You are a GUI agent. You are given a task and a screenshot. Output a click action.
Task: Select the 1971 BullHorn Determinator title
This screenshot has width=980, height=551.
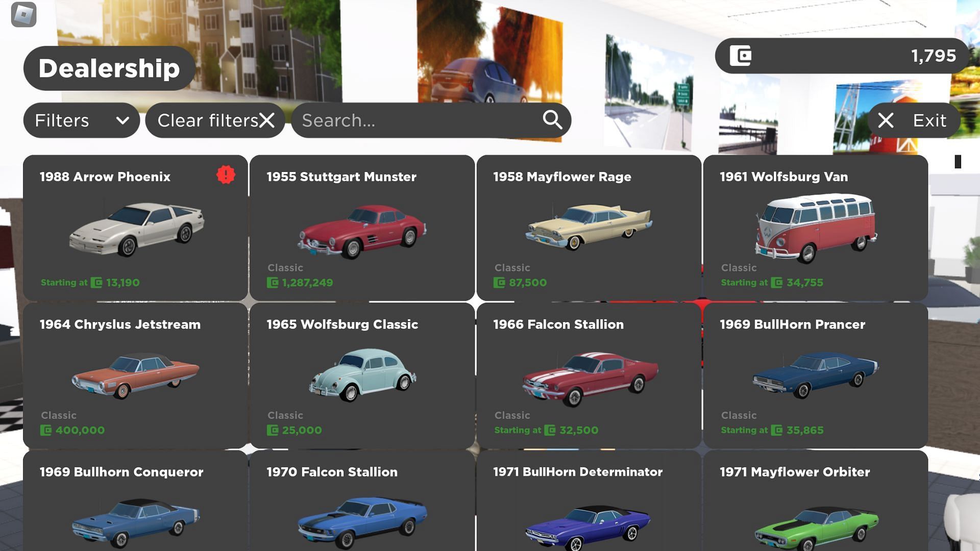coord(578,472)
